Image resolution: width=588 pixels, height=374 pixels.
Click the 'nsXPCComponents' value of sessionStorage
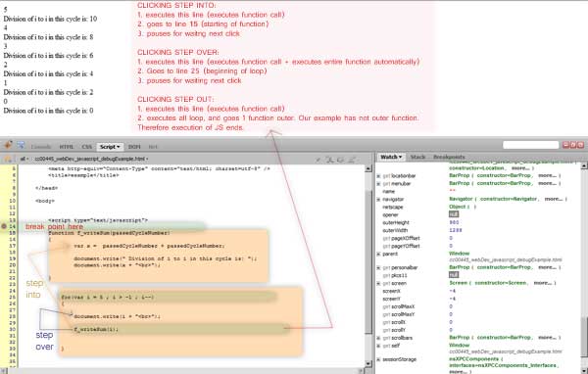coord(505,365)
